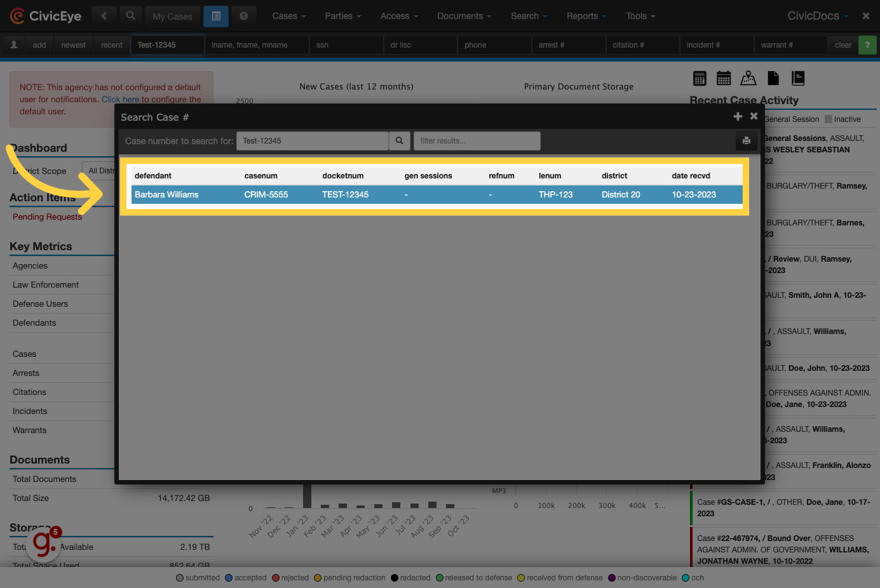The image size is (880, 588).
Task: Click the case number field in dialog
Action: click(313, 141)
